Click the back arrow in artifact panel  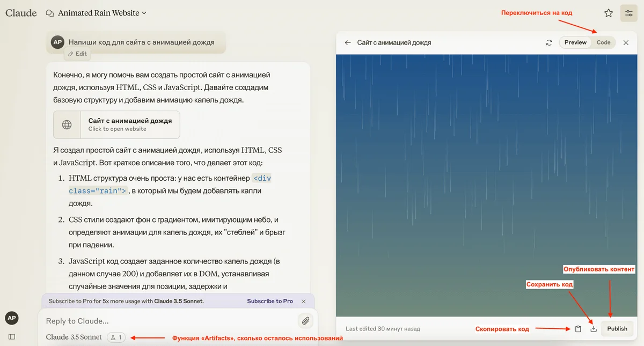pos(348,42)
